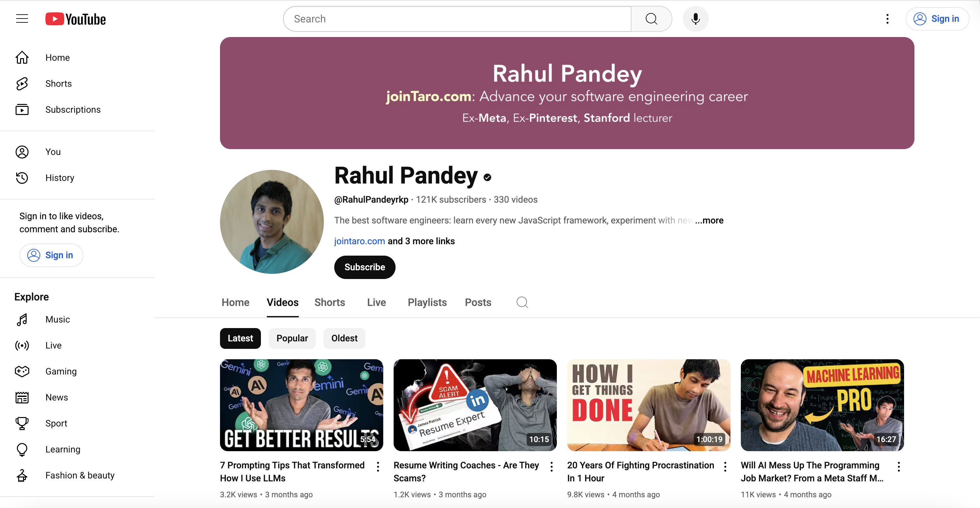Click the search magnifier button
This screenshot has width=980, height=508.
pyautogui.click(x=651, y=19)
